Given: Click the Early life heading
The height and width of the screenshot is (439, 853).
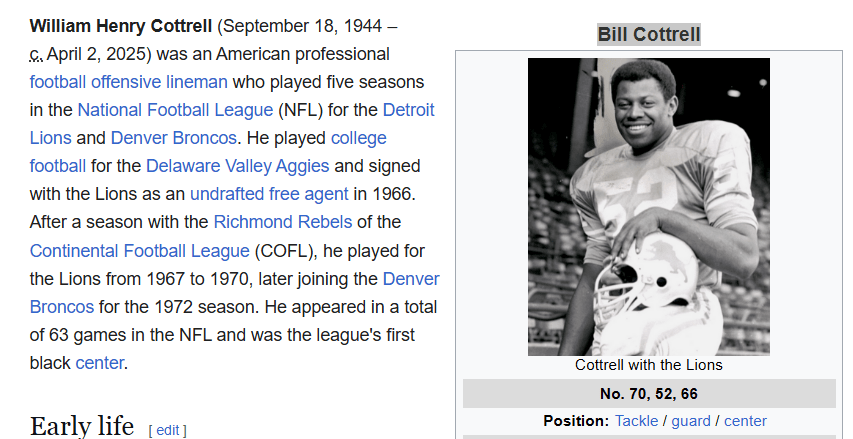Looking at the screenshot, I should click(x=82, y=427).
